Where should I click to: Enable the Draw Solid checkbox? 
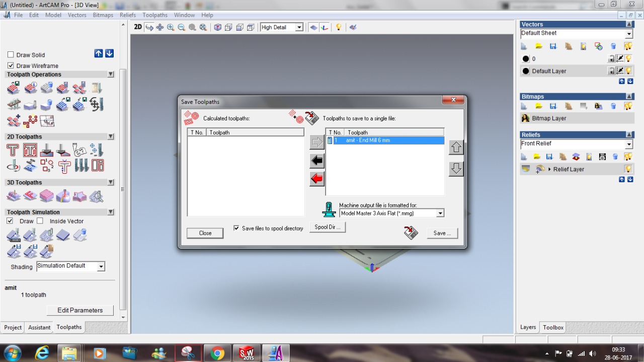[11, 55]
